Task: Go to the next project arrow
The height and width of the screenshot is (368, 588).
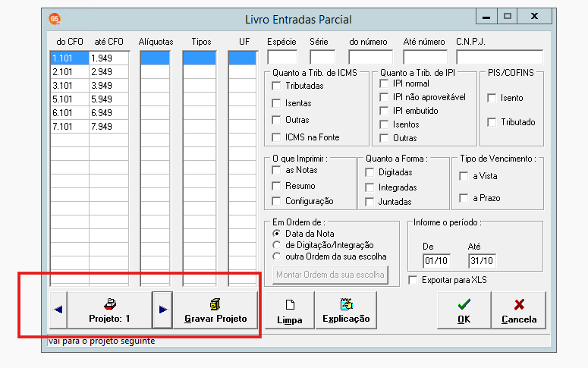Action: click(163, 310)
